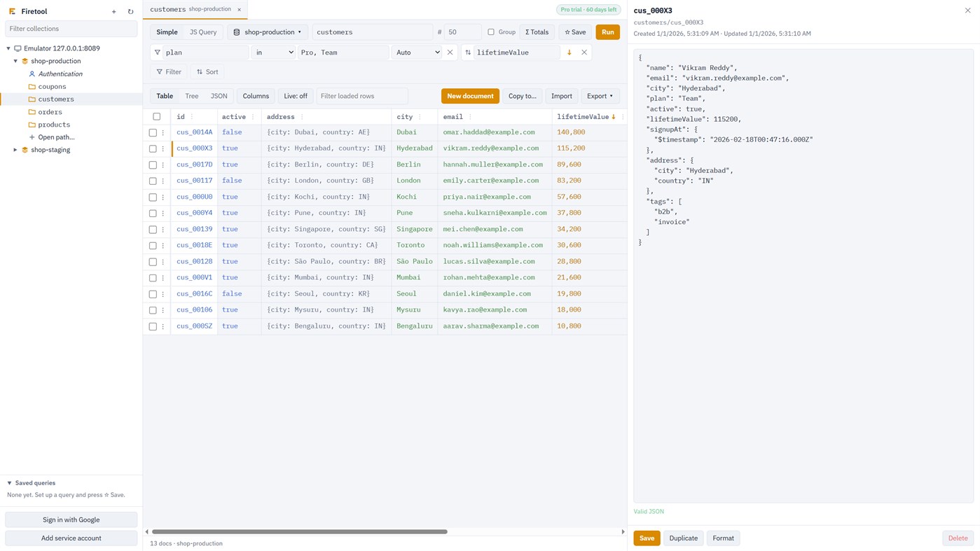Collapse the shop-production project node
Image resolution: width=980 pixels, height=551 pixels.
[15, 62]
